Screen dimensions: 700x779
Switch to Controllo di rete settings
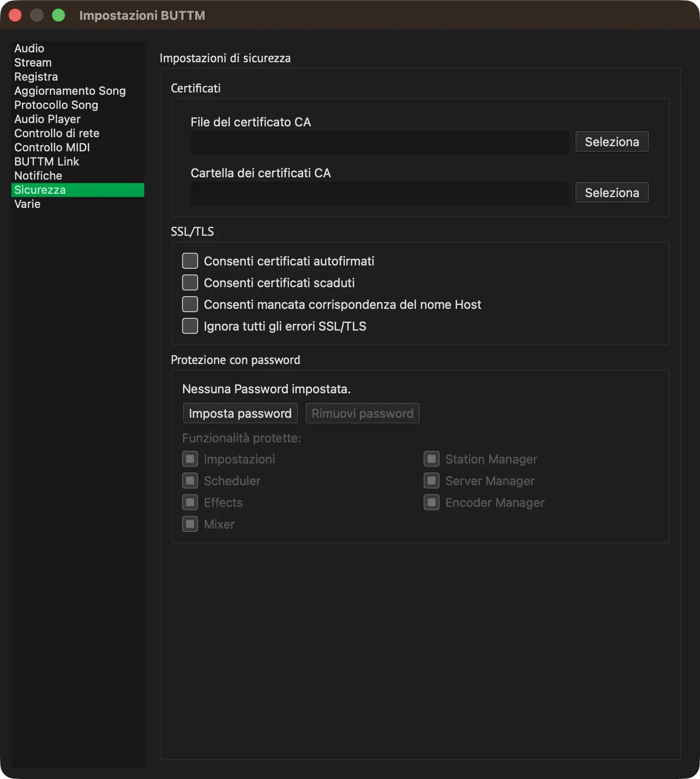[x=77, y=133]
